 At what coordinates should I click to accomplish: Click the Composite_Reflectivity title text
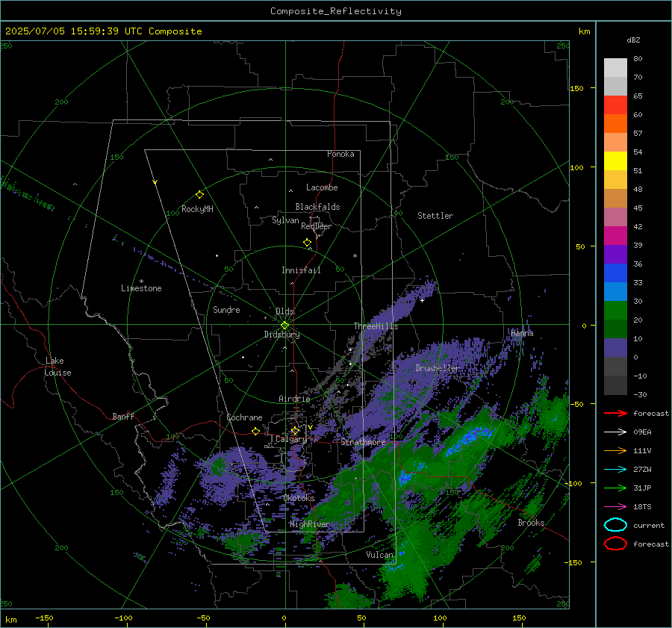(336, 11)
